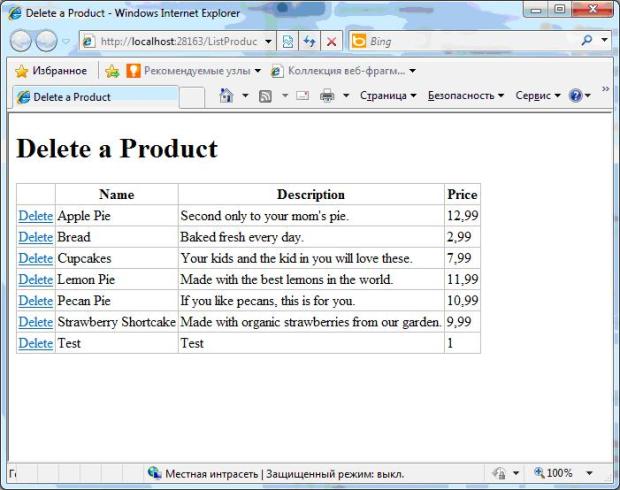Open the Безопасность menu
This screenshot has width=620, height=490.
coord(466,96)
